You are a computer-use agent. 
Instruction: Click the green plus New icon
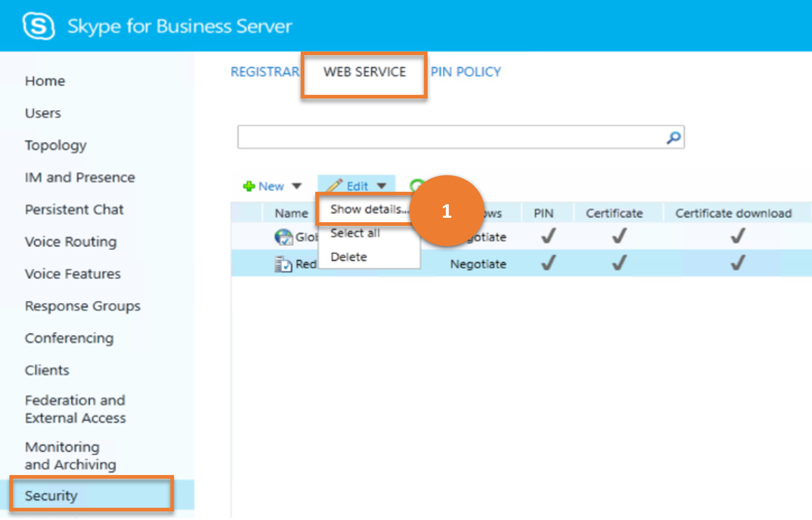click(249, 186)
